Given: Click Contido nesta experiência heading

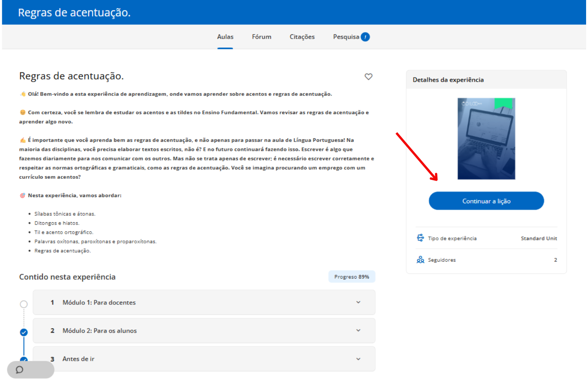Looking at the screenshot, I should (67, 277).
